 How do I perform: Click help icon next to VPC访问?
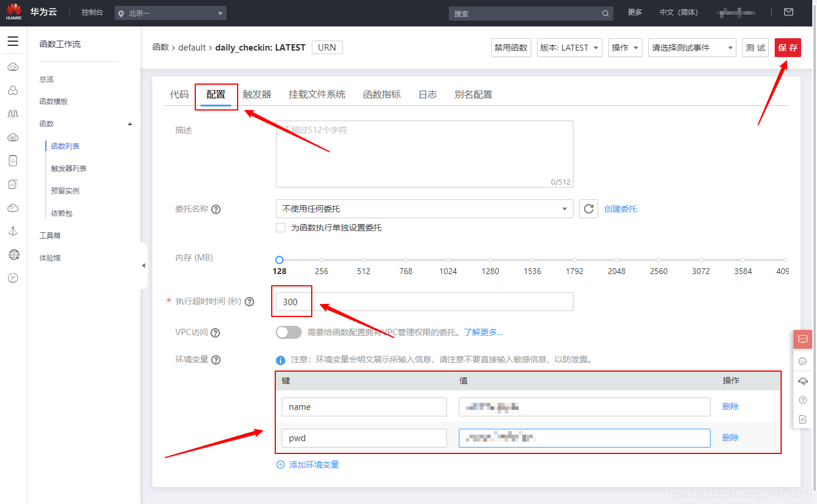[215, 333]
